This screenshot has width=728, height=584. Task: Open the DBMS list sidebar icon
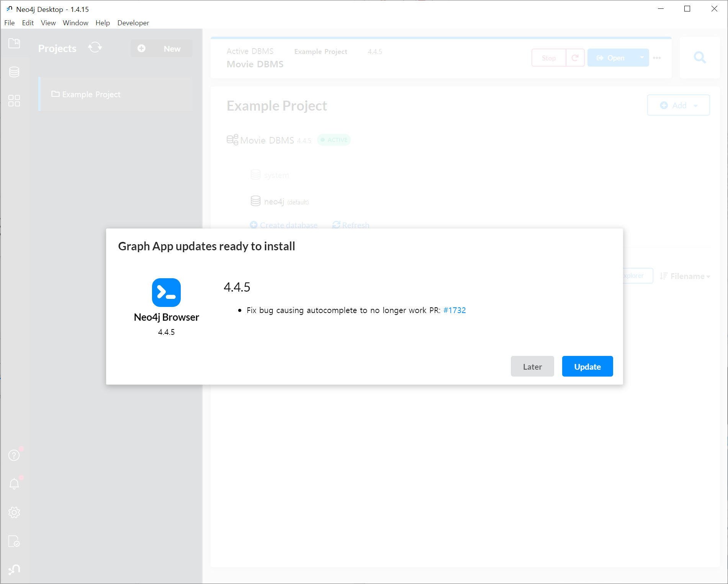coord(14,72)
